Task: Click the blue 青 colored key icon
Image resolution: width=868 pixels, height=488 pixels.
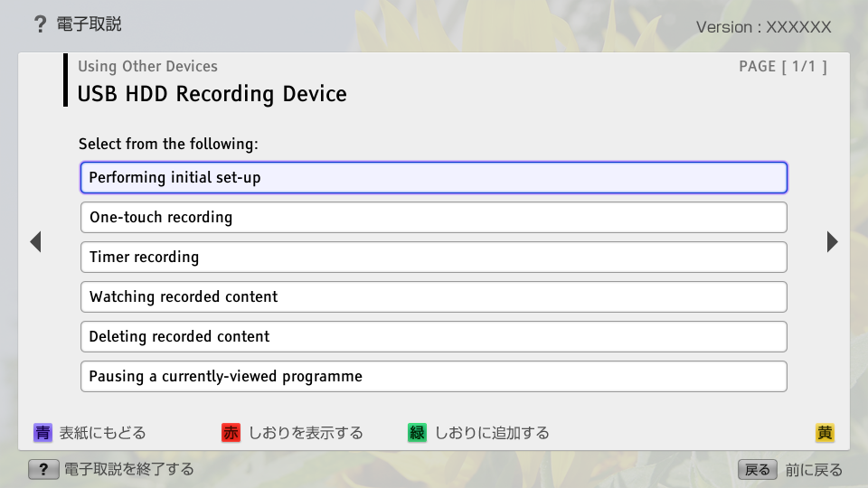Action: (42, 433)
